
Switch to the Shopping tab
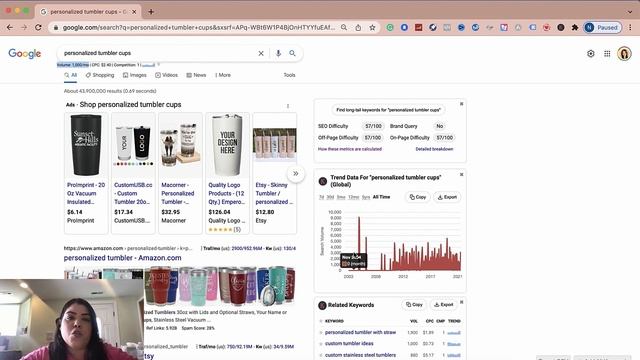(x=100, y=75)
